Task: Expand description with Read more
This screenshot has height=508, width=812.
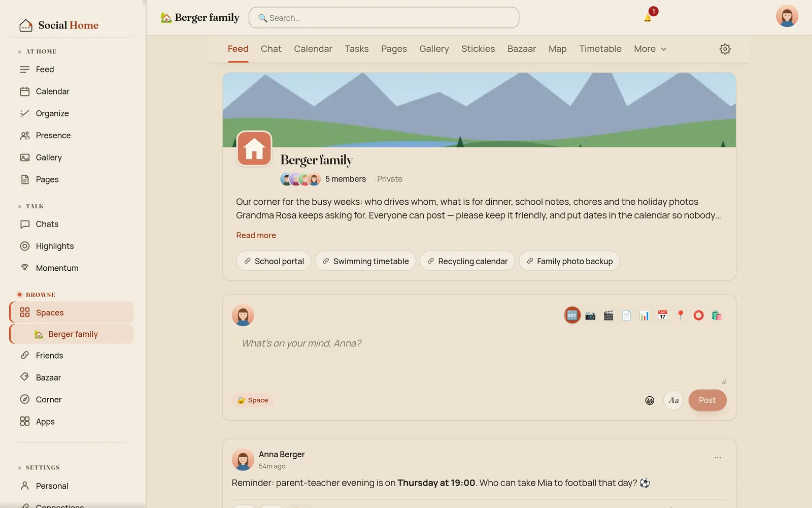Action: pyautogui.click(x=256, y=235)
